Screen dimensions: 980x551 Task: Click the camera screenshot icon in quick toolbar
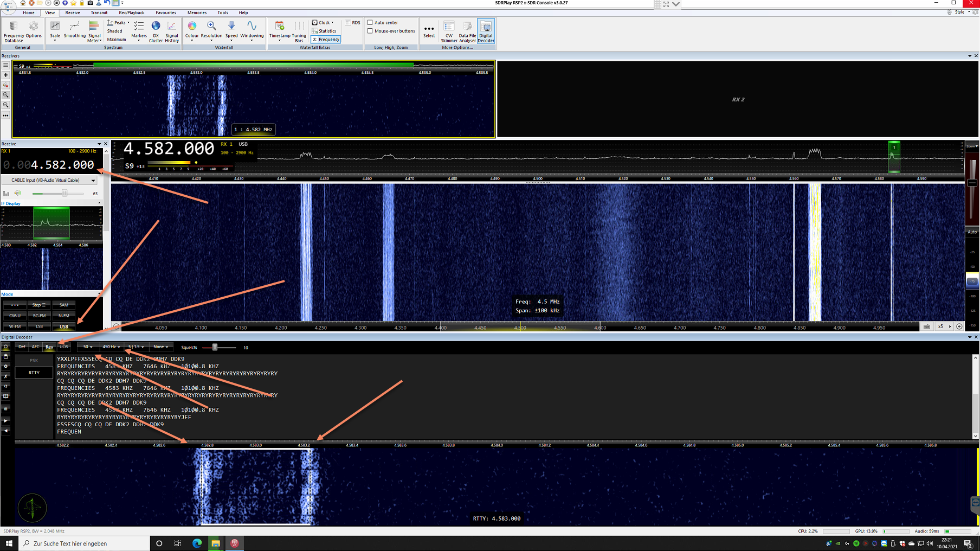pyautogui.click(x=90, y=3)
